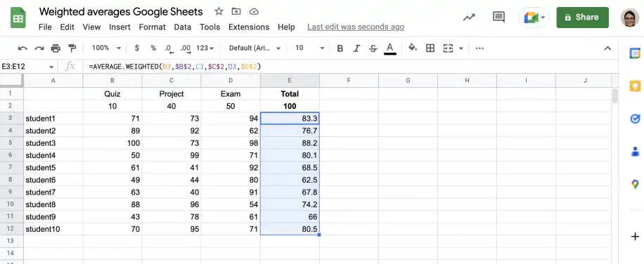Open Meet options dropdown arrow

543,18
